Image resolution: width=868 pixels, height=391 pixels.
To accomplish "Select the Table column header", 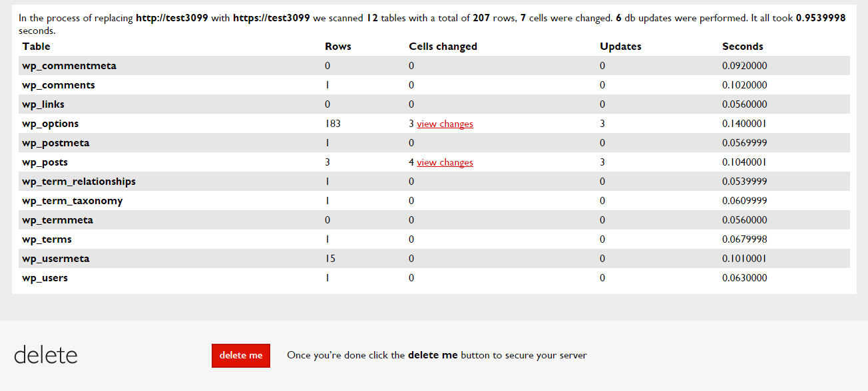I will tap(36, 47).
